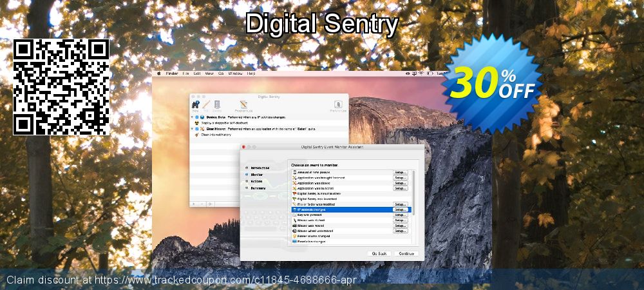The width and height of the screenshot is (644, 290).
Task: Open Preferences in Digital Sentry toolbar
Action: 338,105
